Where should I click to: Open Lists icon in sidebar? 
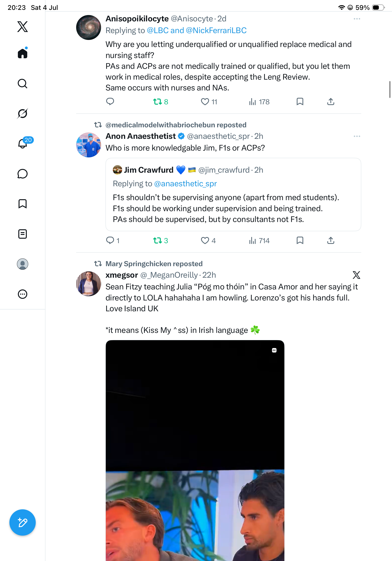[x=23, y=234]
